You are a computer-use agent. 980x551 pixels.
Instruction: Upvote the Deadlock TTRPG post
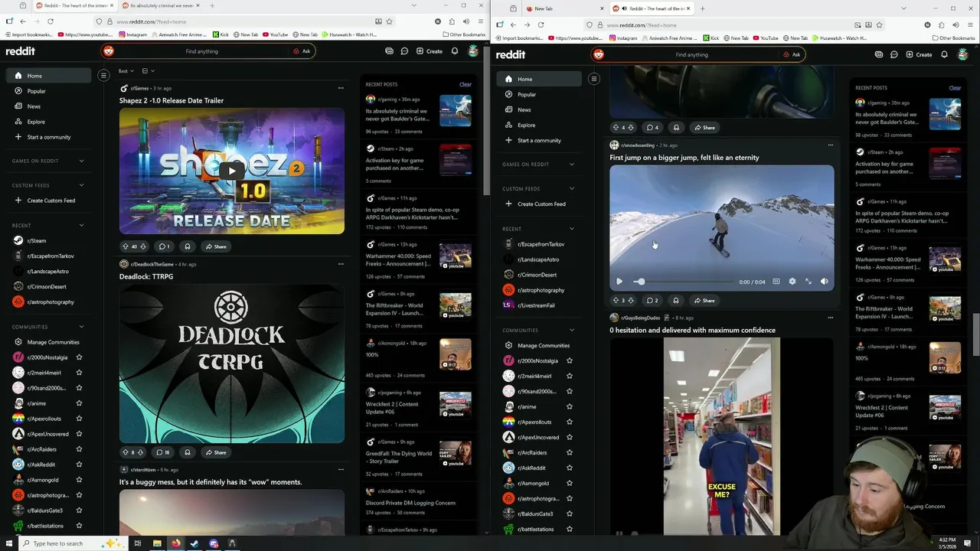pos(126,452)
